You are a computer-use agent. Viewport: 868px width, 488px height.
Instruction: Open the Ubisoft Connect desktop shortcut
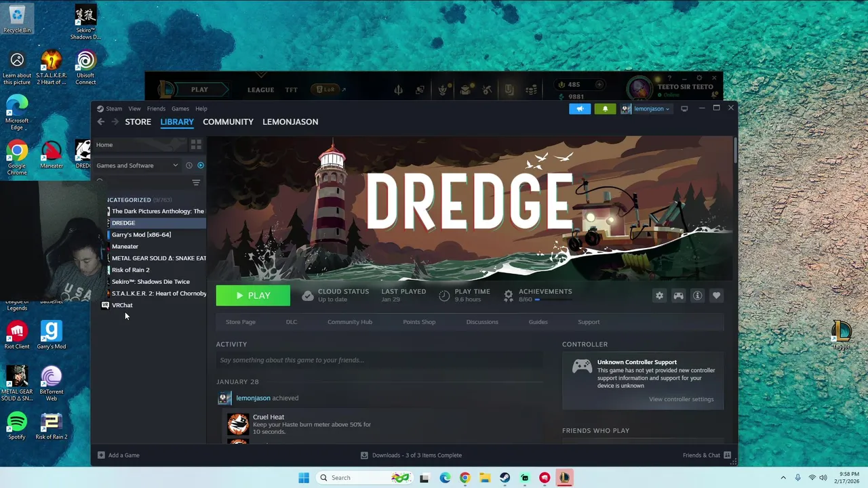[85, 68]
